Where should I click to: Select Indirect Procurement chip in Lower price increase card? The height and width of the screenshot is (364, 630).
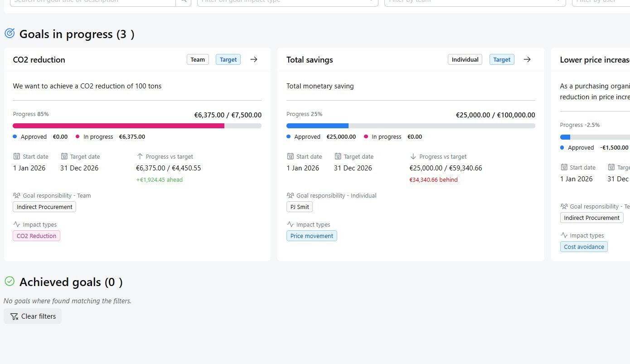pyautogui.click(x=592, y=218)
